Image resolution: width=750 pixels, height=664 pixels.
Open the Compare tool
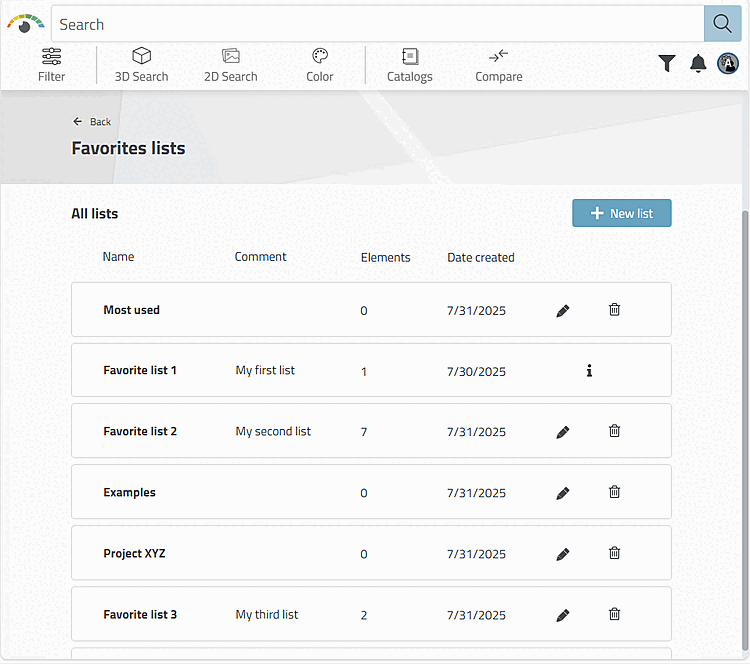pos(498,65)
